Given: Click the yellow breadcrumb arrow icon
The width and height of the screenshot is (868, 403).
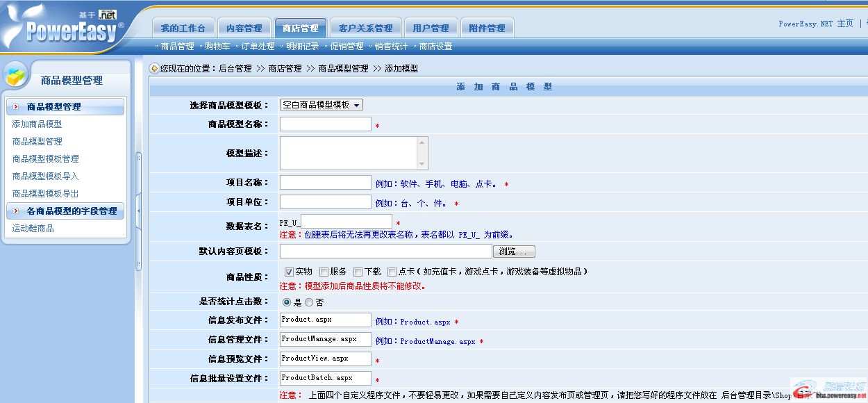Looking at the screenshot, I should (x=153, y=68).
